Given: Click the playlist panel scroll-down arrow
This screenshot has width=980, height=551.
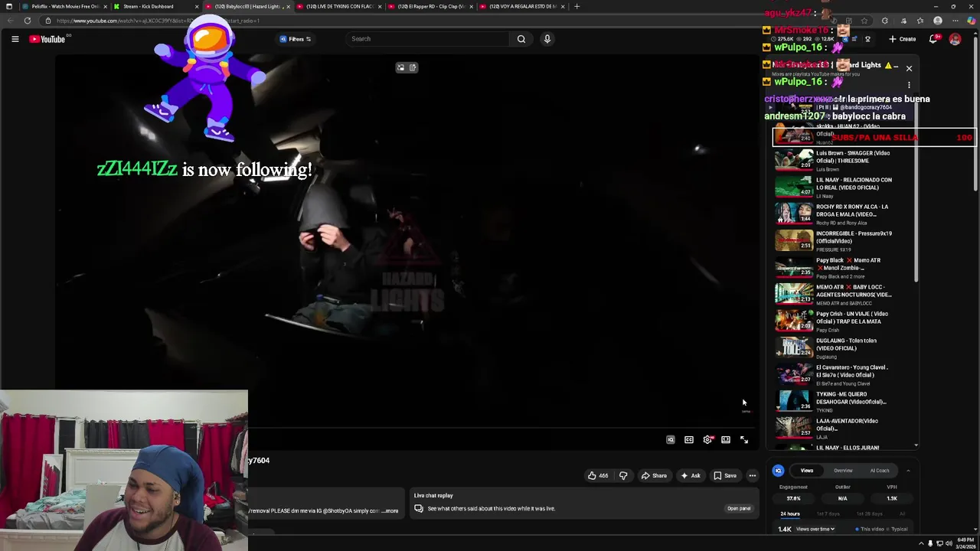Looking at the screenshot, I should [x=916, y=445].
